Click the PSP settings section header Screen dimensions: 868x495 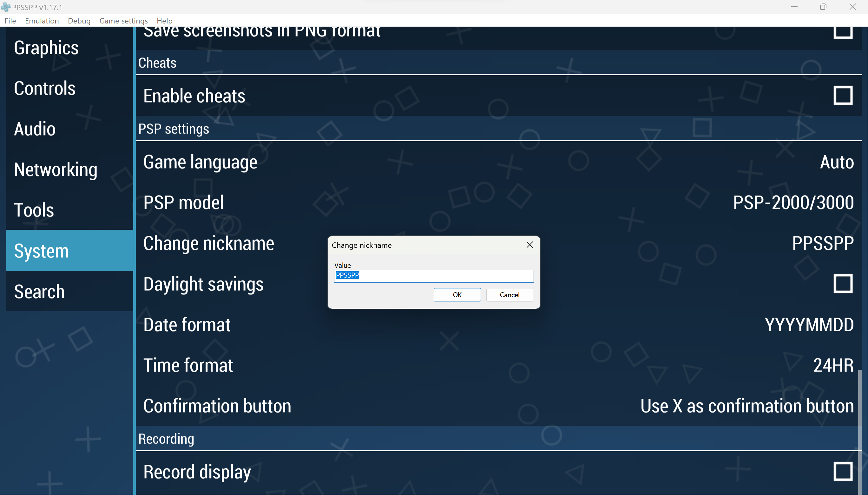pyautogui.click(x=174, y=129)
